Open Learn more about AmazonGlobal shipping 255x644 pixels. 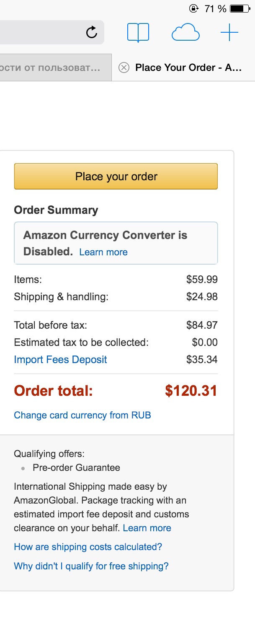pos(147,528)
